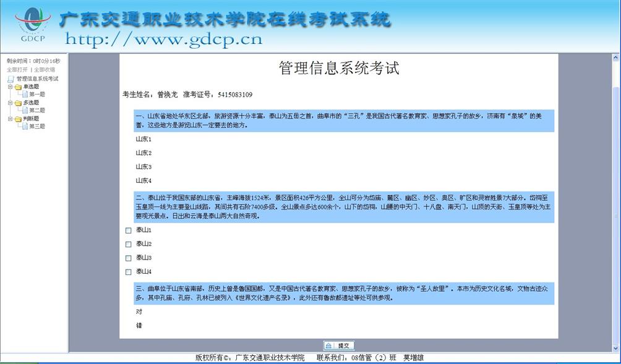Collapse the 多选题 tree branch
This screenshot has height=364, width=621.
(11, 103)
